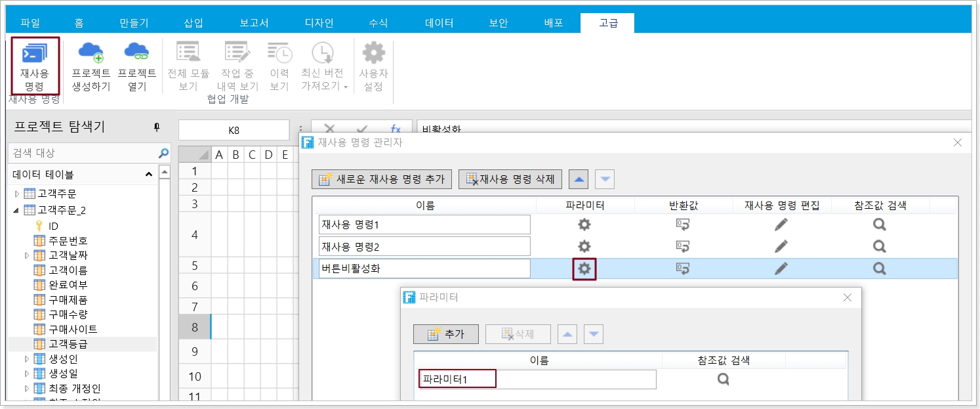Click the 프로젝트 열기 cloud icon

pyautogui.click(x=136, y=52)
